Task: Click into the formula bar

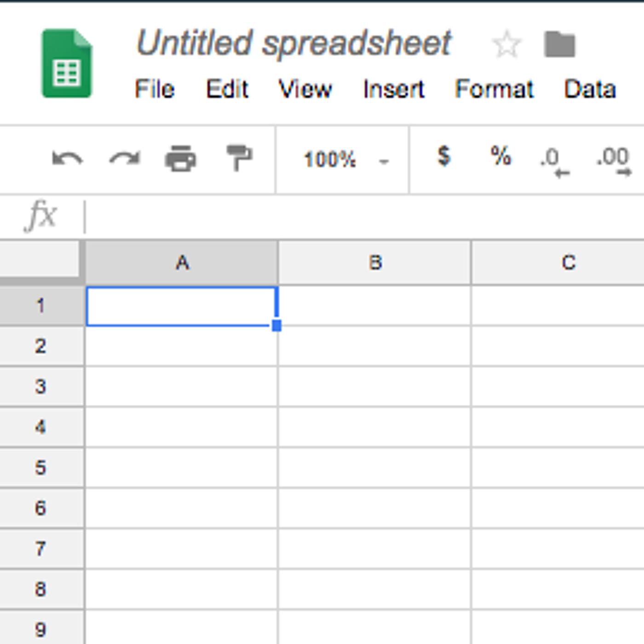Action: point(363,216)
